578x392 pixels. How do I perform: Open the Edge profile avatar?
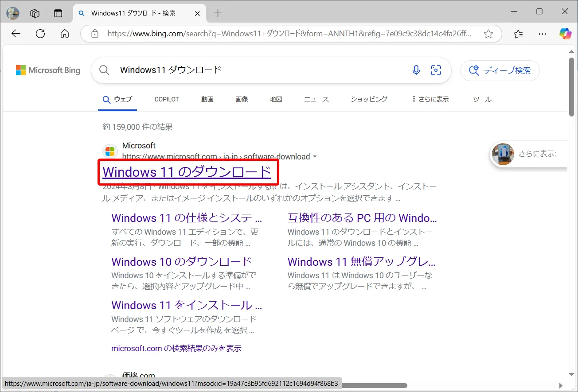click(12, 13)
